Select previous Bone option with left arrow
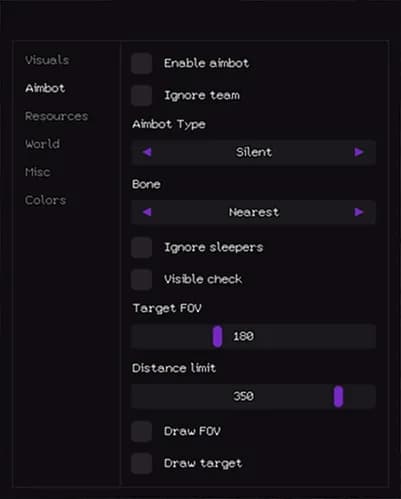The height and width of the screenshot is (499, 401). pyautogui.click(x=147, y=212)
